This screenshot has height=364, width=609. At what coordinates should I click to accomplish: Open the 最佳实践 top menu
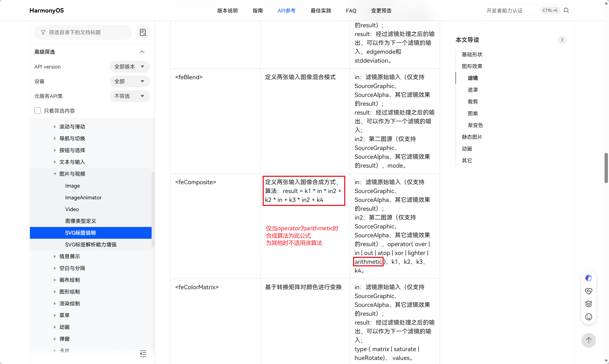point(321,11)
